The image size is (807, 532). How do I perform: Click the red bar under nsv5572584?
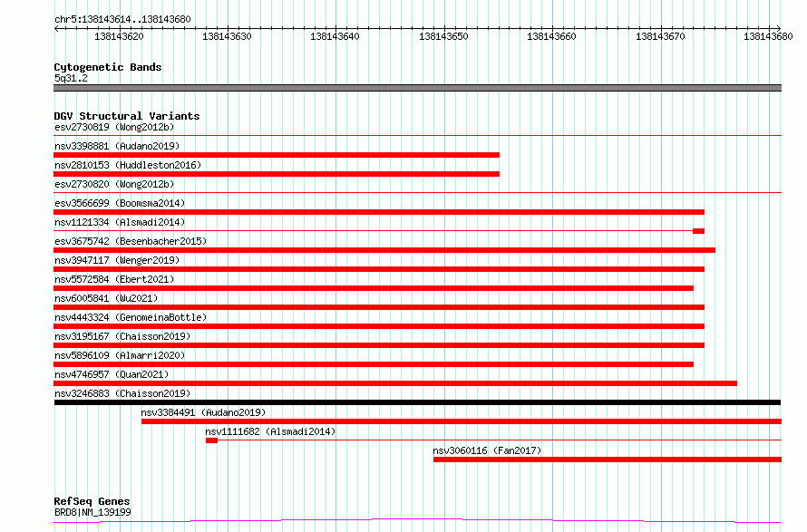coord(374,288)
